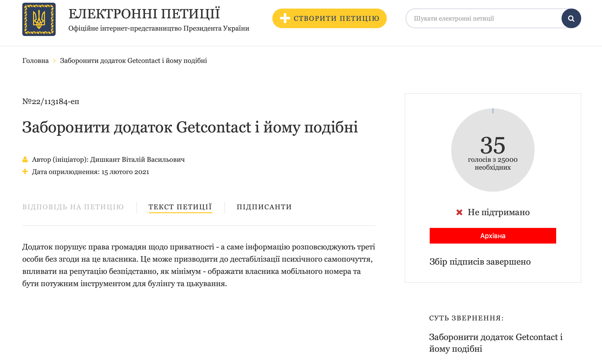Click the author name Дишкант Віталій Васильович
The image size is (602, 364).
click(x=137, y=159)
